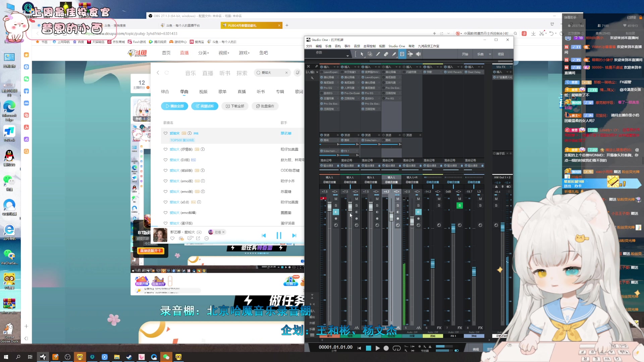Toggle the Loop button in transport
This screenshot has height=362, width=644.
click(396, 348)
